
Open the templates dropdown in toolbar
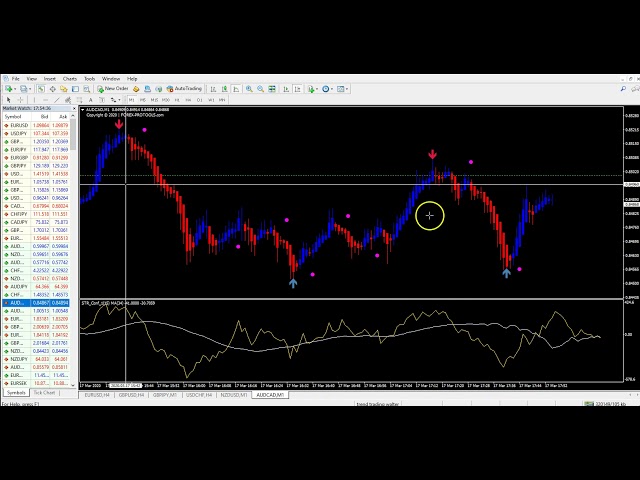tap(343, 89)
